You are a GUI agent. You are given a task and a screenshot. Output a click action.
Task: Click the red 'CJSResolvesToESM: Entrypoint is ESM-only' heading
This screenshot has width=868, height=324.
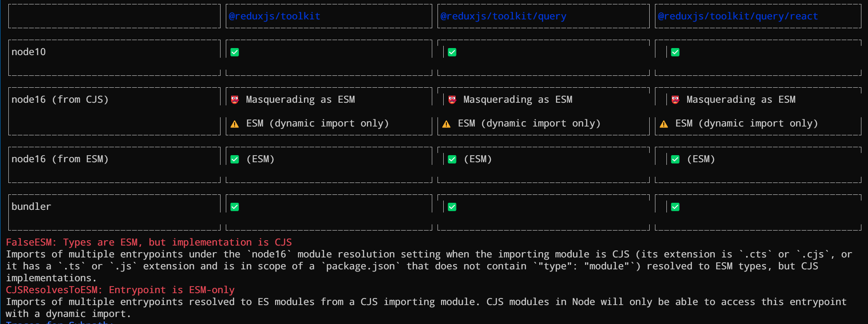click(120, 290)
